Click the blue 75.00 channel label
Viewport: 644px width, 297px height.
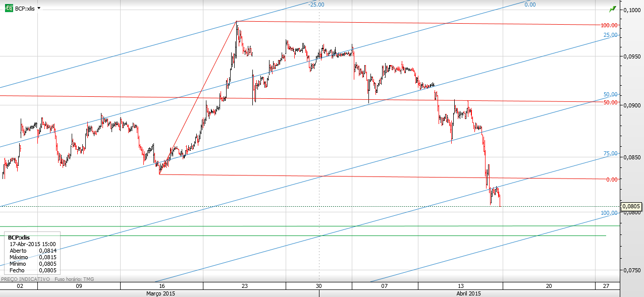[x=611, y=153]
